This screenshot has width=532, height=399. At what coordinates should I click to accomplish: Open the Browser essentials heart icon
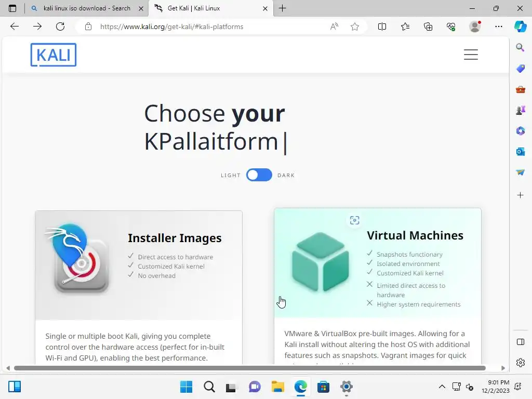pyautogui.click(x=451, y=26)
